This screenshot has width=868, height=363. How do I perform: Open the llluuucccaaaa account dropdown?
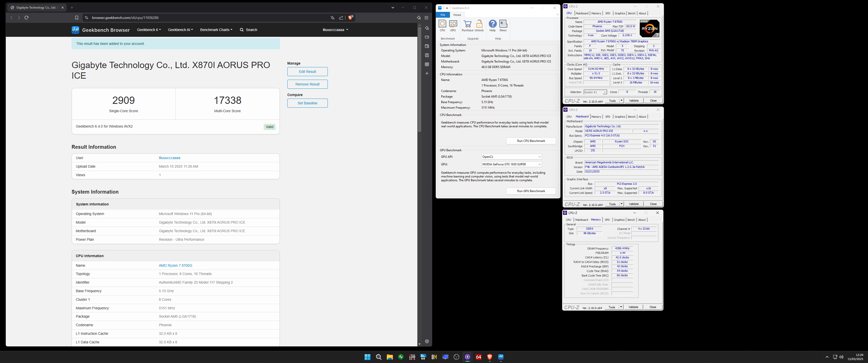coord(335,30)
